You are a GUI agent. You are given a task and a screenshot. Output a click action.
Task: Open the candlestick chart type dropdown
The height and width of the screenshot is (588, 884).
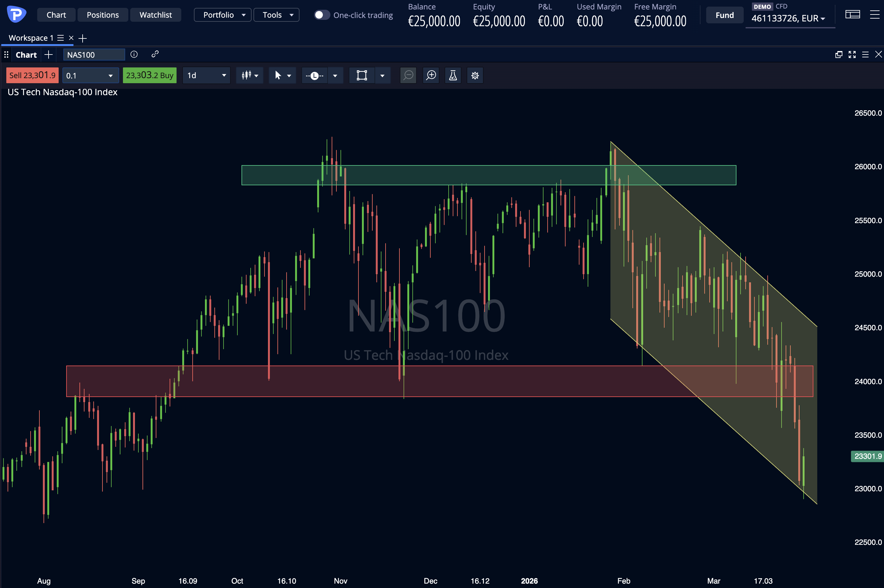point(249,75)
